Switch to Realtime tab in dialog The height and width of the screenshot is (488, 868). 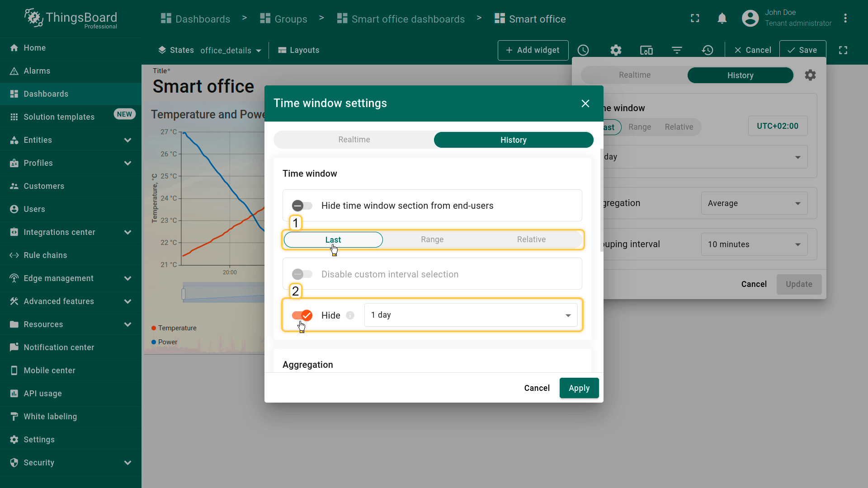354,140
